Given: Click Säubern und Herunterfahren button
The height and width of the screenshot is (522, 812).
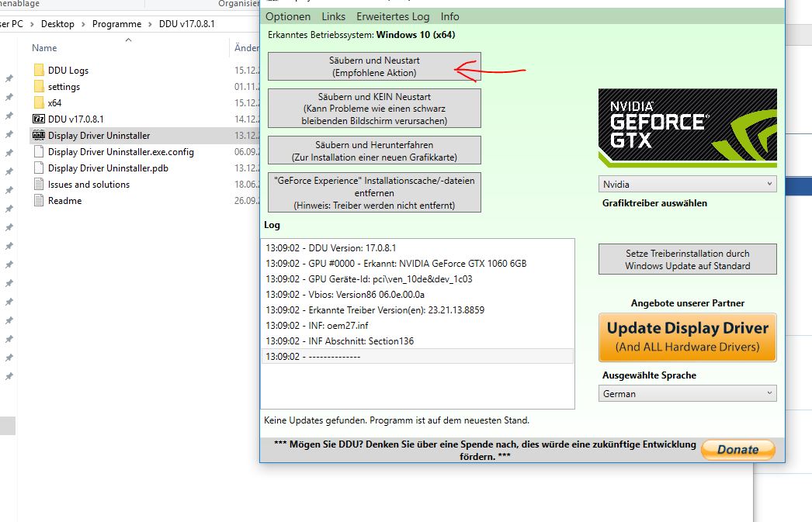Looking at the screenshot, I should (374, 150).
